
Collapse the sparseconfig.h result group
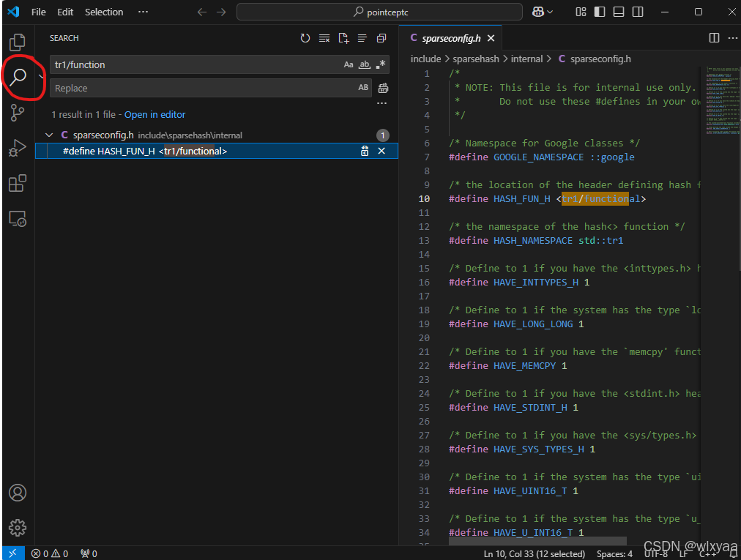click(x=49, y=135)
